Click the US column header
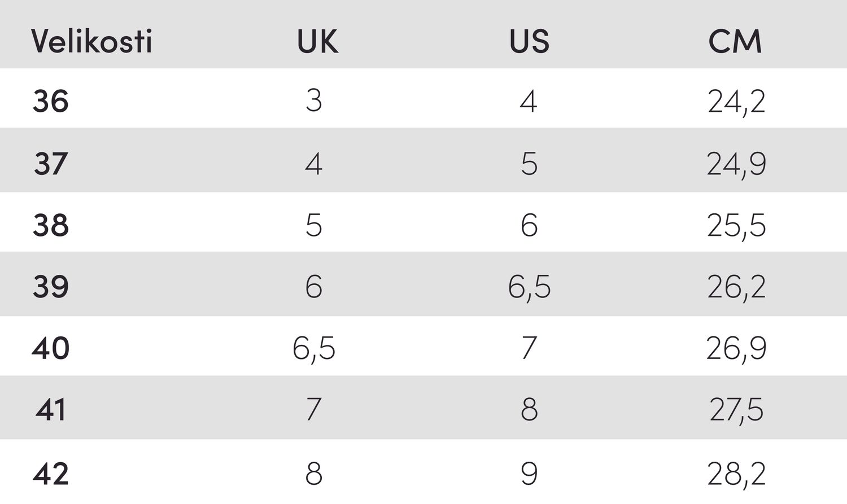 [x=529, y=41]
